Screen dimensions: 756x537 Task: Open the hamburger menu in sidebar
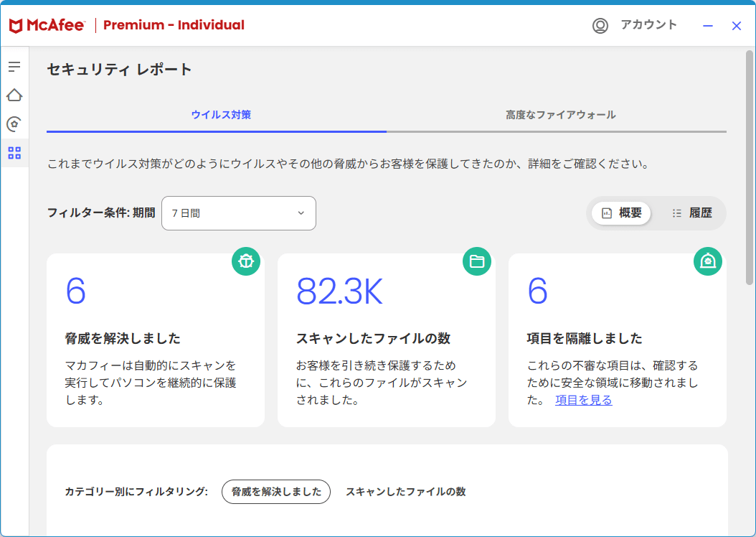[x=14, y=67]
